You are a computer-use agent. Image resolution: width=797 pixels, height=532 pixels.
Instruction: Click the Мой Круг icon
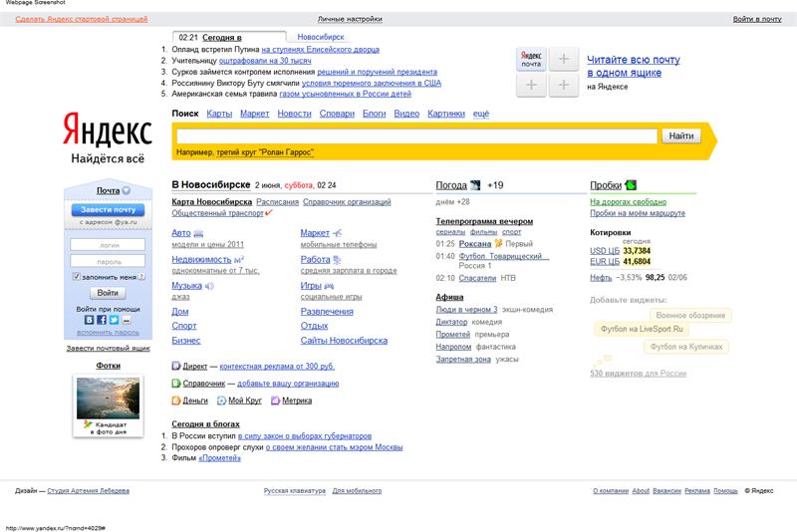[221, 400]
